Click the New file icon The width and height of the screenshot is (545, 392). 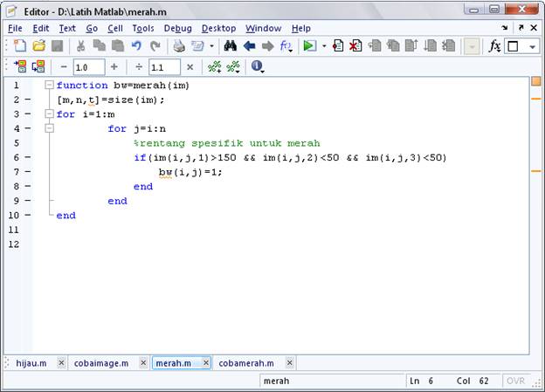(x=17, y=46)
